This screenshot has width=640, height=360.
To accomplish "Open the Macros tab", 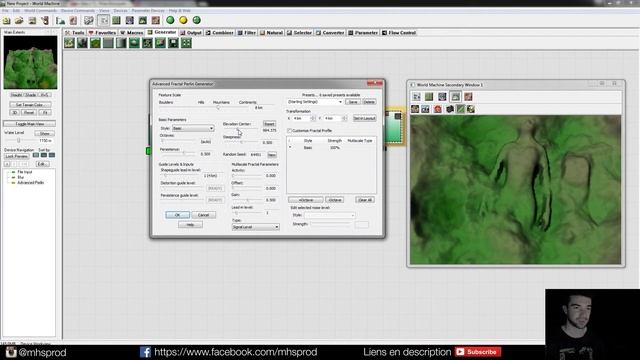I will (132, 33).
